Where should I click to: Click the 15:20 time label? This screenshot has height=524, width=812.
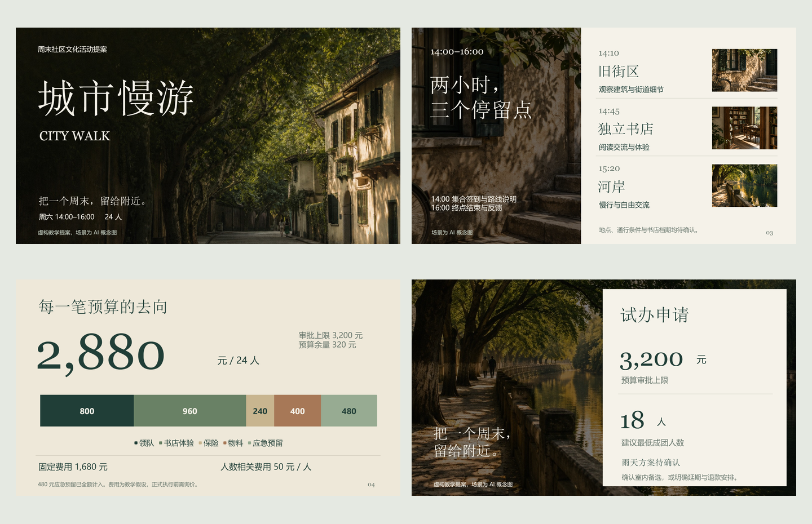(x=609, y=168)
